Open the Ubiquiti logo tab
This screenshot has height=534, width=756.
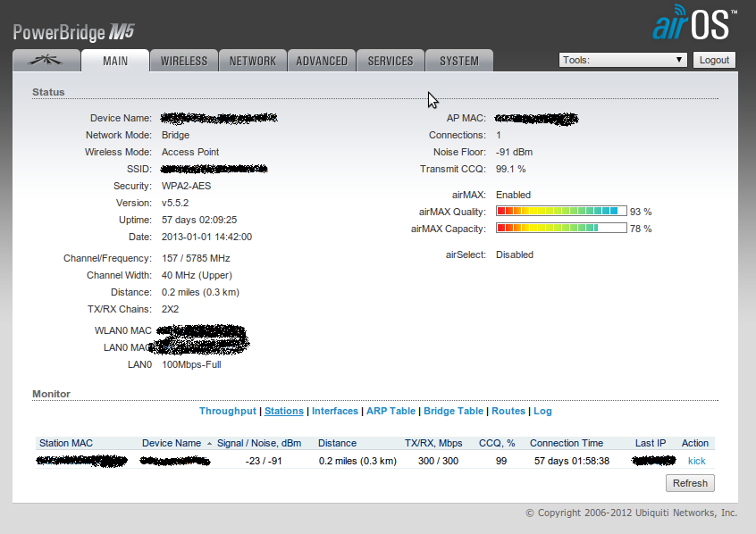click(x=46, y=61)
